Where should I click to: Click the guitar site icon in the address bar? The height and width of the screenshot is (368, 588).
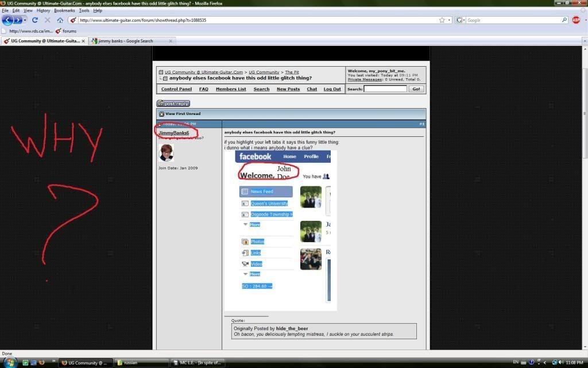(73, 20)
